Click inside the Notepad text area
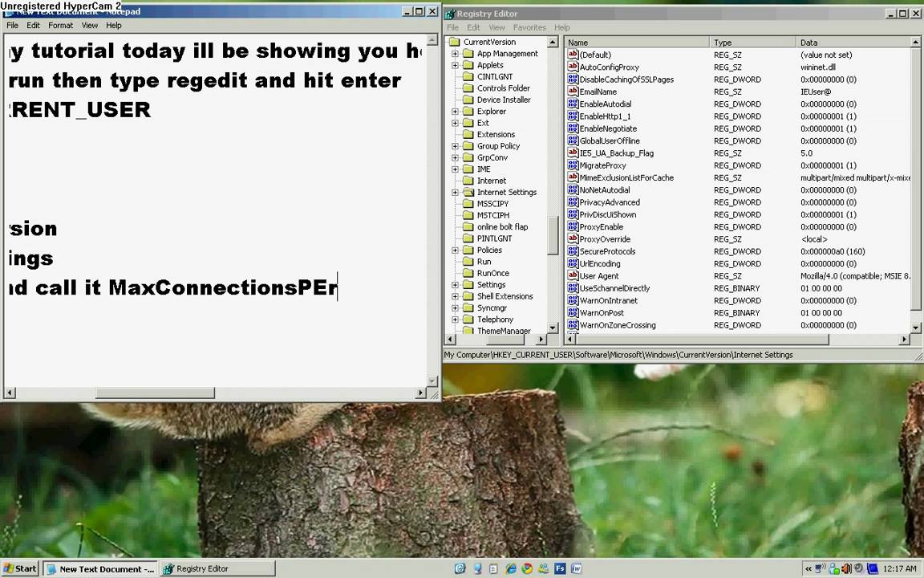Screen dimensions: 924x578 point(214,210)
